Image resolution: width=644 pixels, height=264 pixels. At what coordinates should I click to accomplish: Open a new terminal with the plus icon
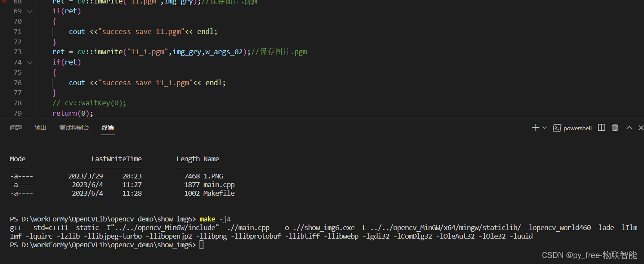pos(535,127)
